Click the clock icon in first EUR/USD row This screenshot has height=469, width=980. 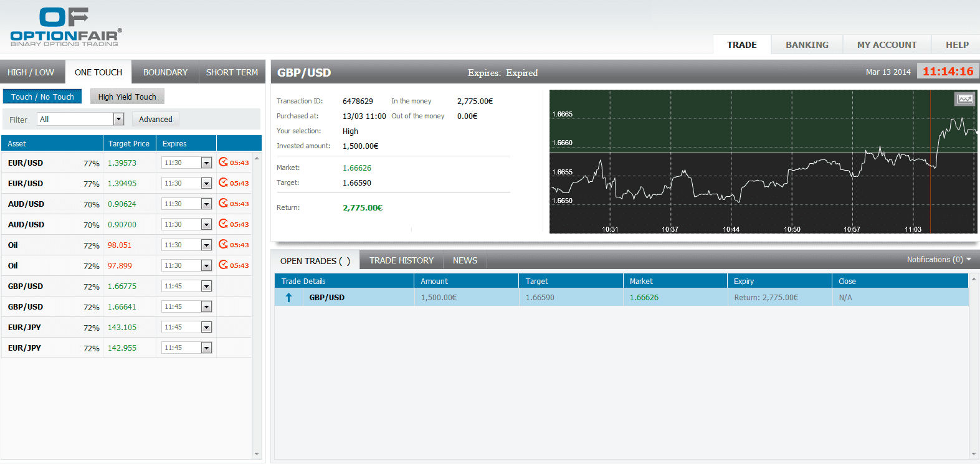tap(223, 162)
